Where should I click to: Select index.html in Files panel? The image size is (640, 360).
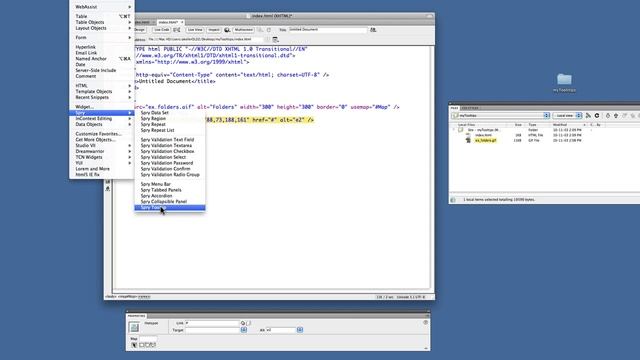(x=483, y=135)
